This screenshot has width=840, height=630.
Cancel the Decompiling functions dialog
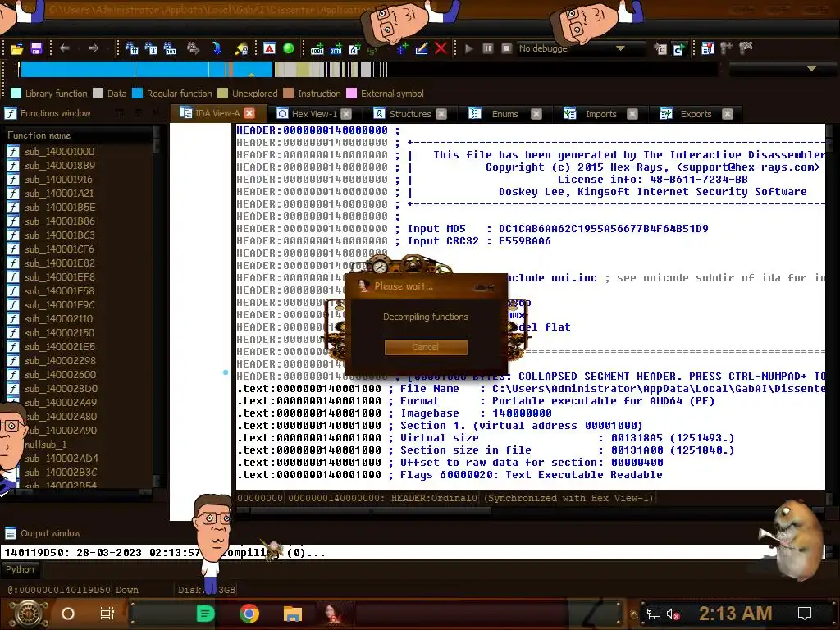point(426,347)
